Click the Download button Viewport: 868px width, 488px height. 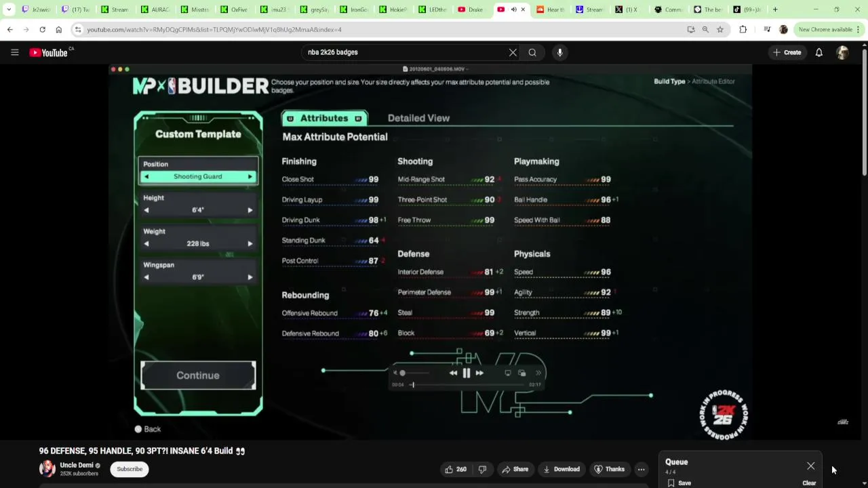tap(560, 469)
